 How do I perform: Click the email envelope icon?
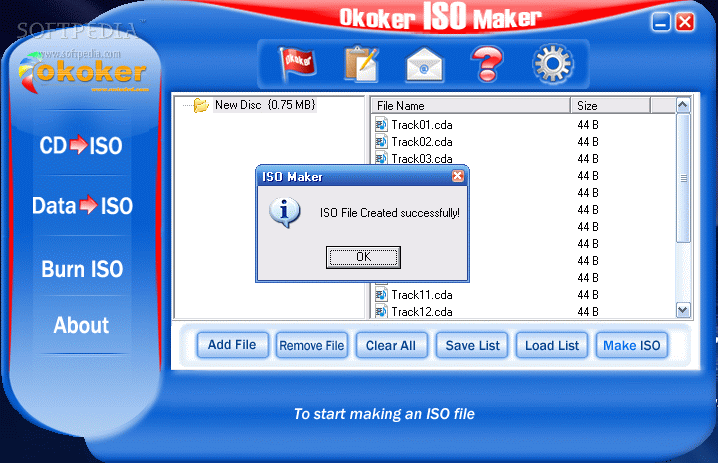(x=424, y=65)
